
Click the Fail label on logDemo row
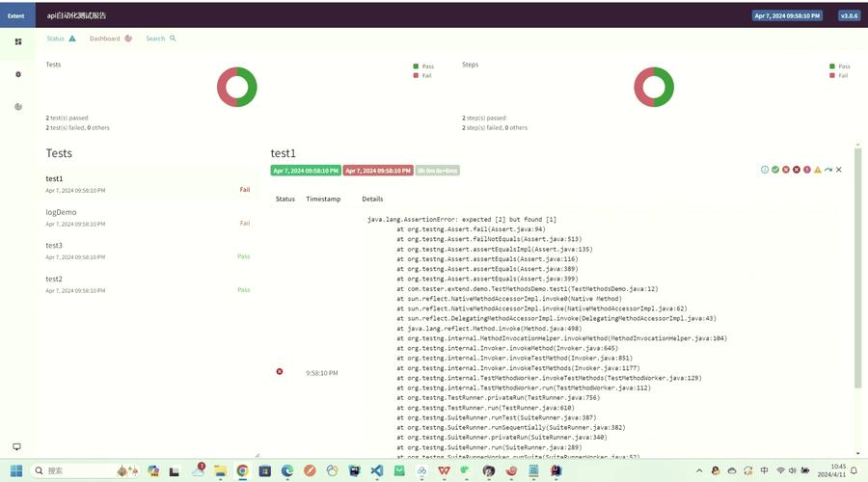click(245, 223)
